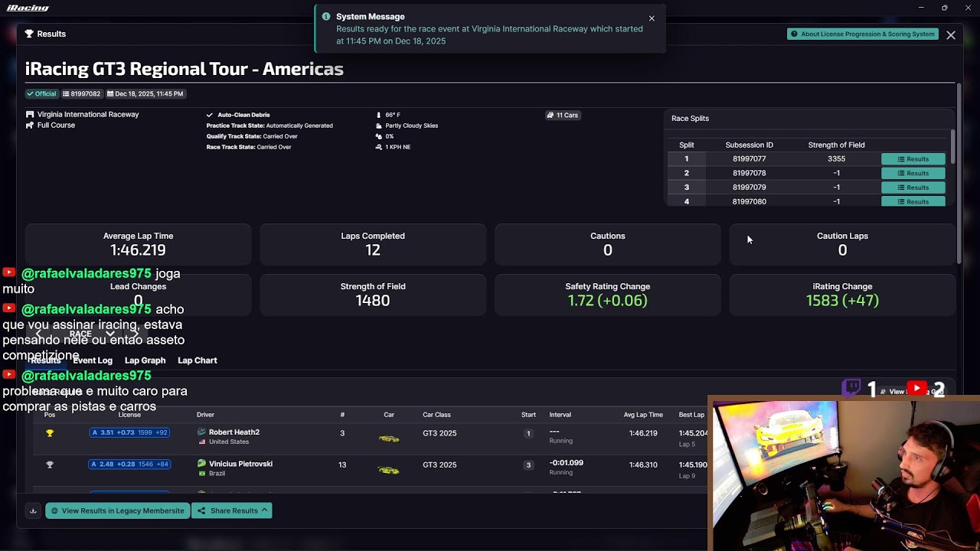The height and width of the screenshot is (551, 980).
Task: Click the silver trophy for second place
Action: point(50,465)
